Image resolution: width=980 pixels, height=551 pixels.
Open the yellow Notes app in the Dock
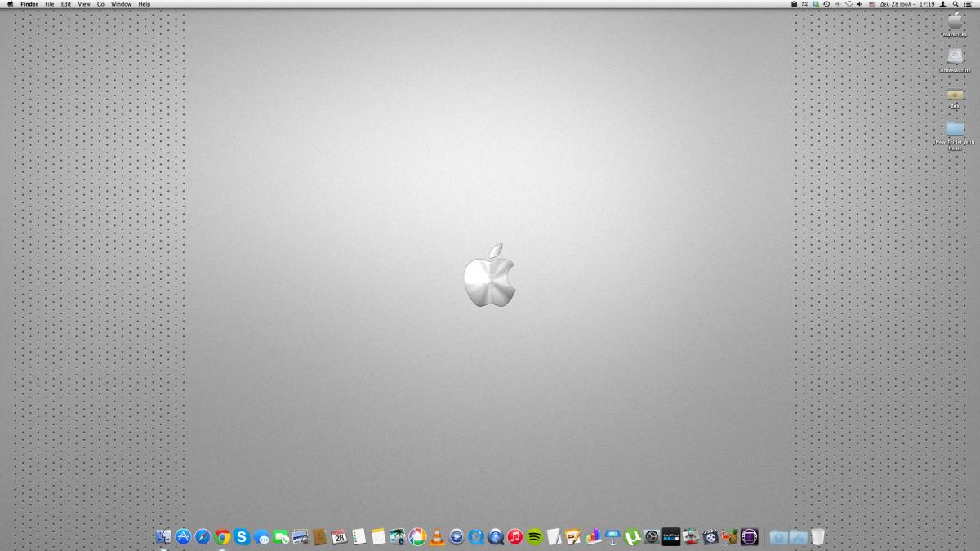point(378,537)
